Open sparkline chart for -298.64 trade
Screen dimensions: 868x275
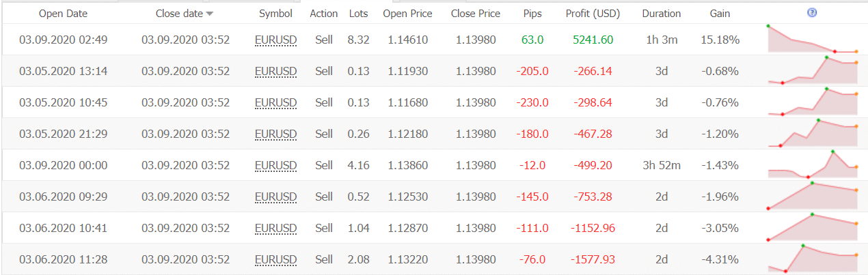(813, 102)
